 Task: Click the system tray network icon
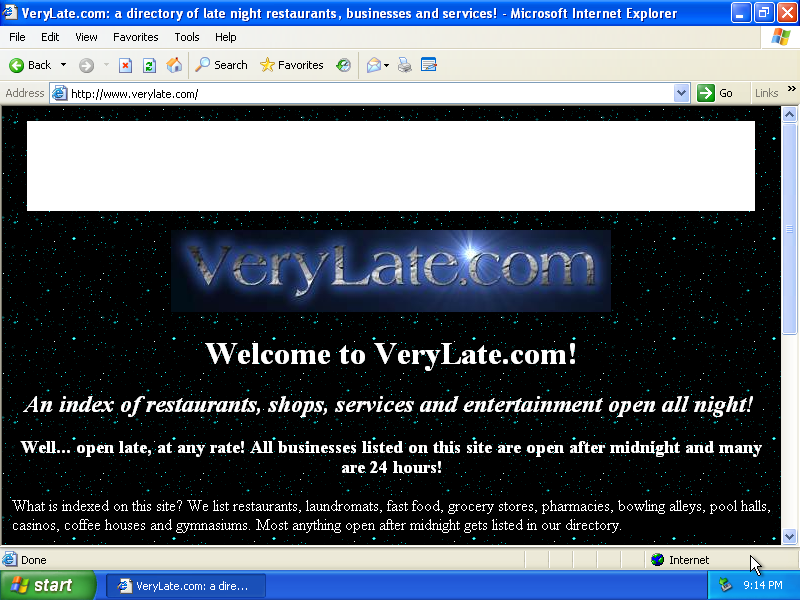[x=725, y=585]
